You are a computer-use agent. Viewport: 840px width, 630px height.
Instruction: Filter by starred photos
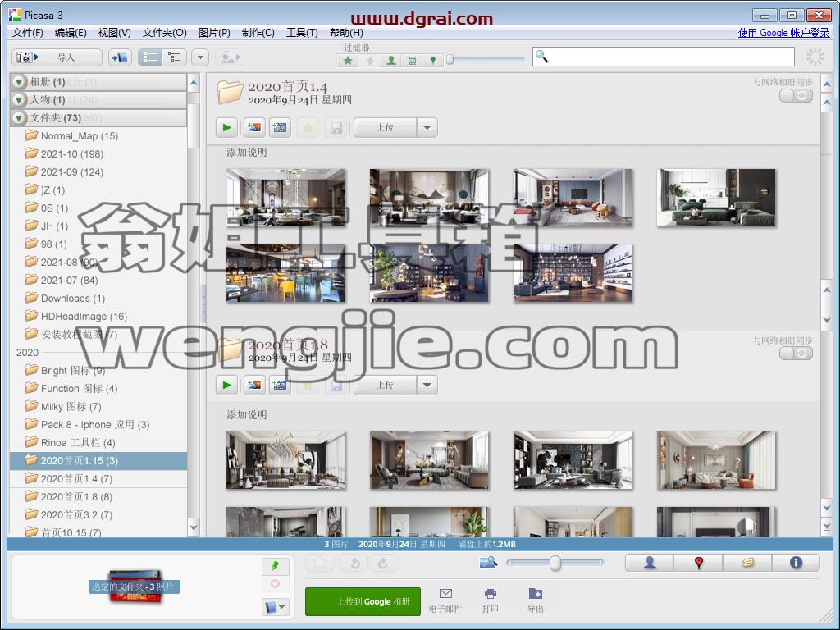click(x=348, y=61)
